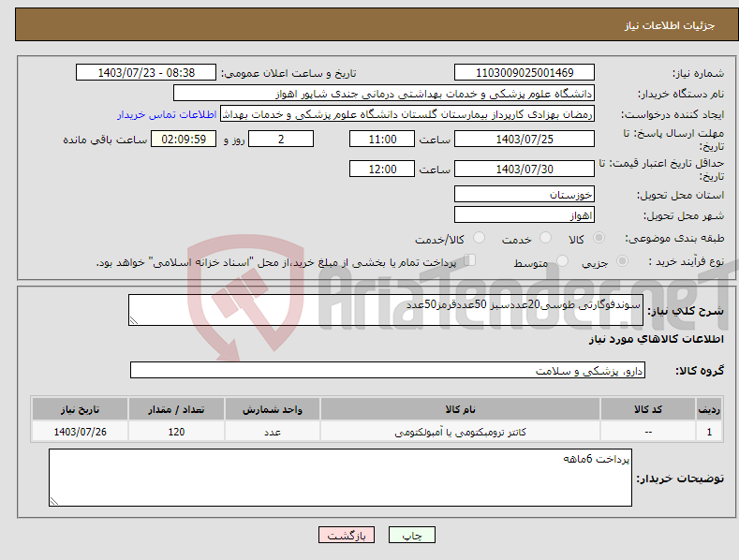This screenshot has height=560, width=739.
Task: Click the city field اهواز
Action: click(525, 215)
